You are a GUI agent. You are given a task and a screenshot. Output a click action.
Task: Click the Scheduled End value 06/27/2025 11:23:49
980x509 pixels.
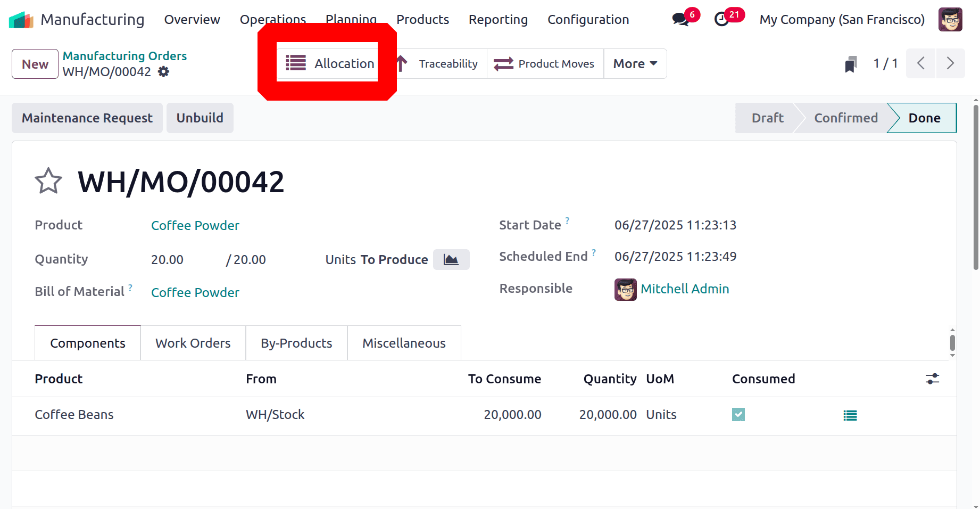tap(675, 257)
